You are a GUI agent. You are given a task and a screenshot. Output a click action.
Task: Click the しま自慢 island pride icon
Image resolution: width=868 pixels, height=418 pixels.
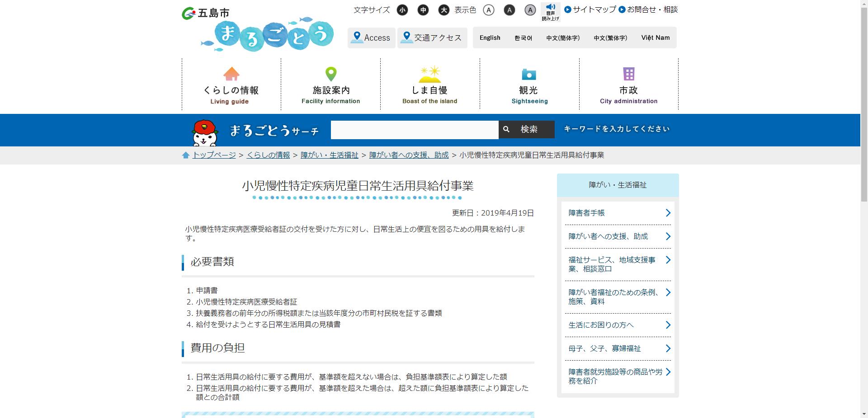429,75
